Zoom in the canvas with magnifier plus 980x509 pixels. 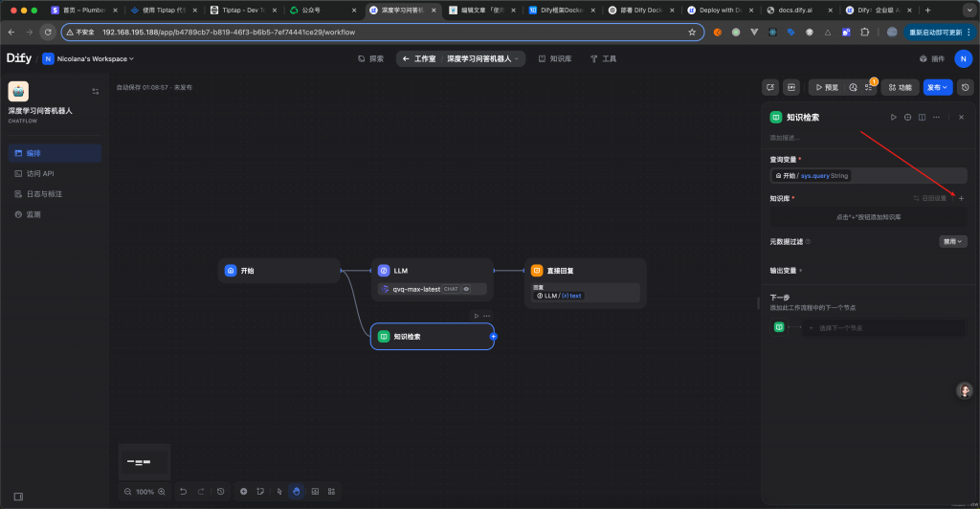161,491
